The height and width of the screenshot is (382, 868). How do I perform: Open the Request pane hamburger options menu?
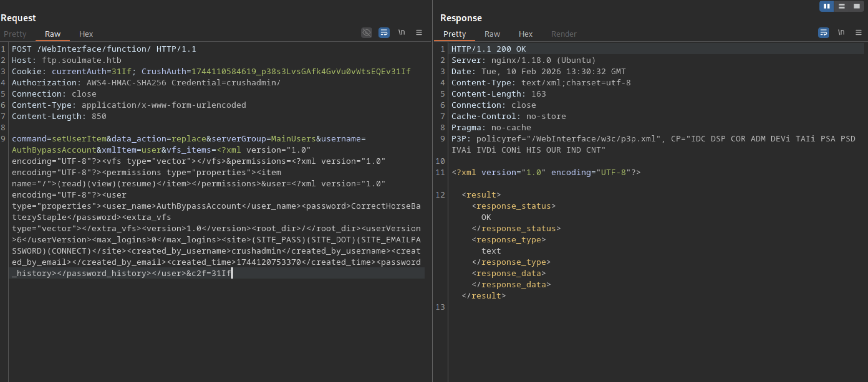click(x=419, y=33)
